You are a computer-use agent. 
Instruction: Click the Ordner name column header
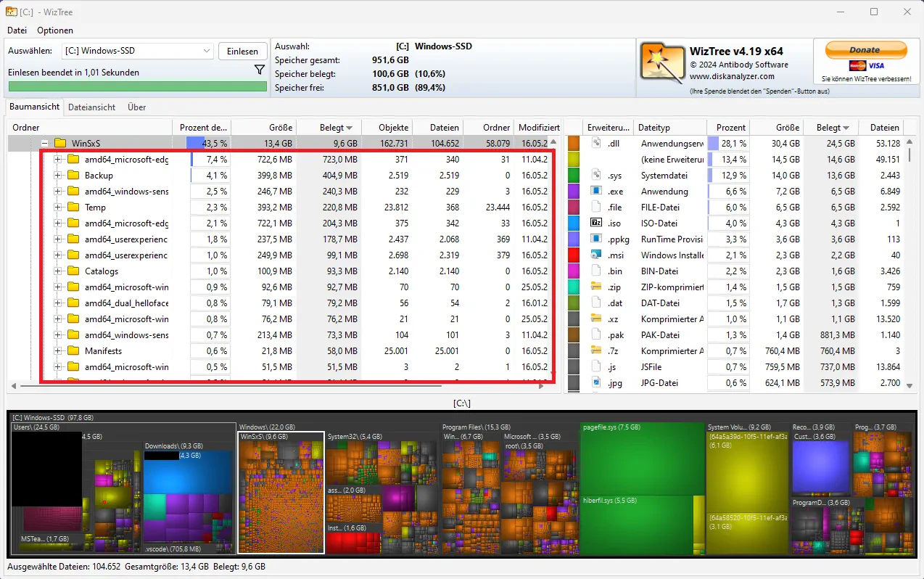[x=90, y=127]
